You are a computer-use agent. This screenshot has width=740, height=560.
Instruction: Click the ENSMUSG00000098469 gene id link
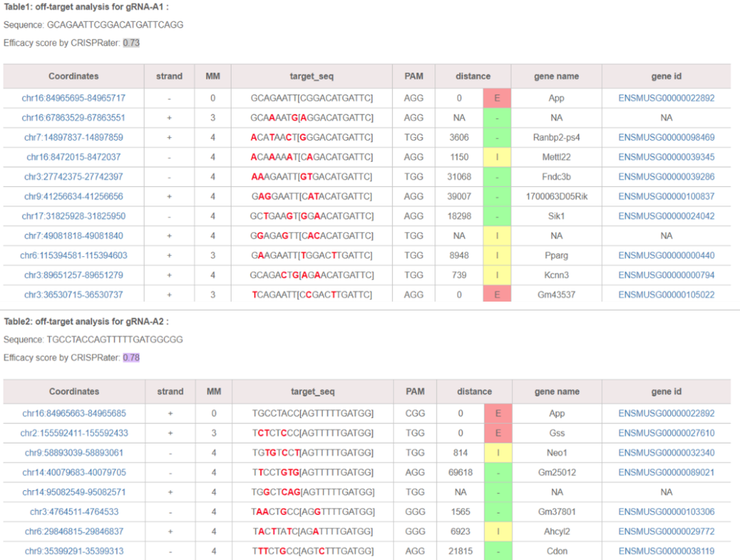tap(666, 138)
